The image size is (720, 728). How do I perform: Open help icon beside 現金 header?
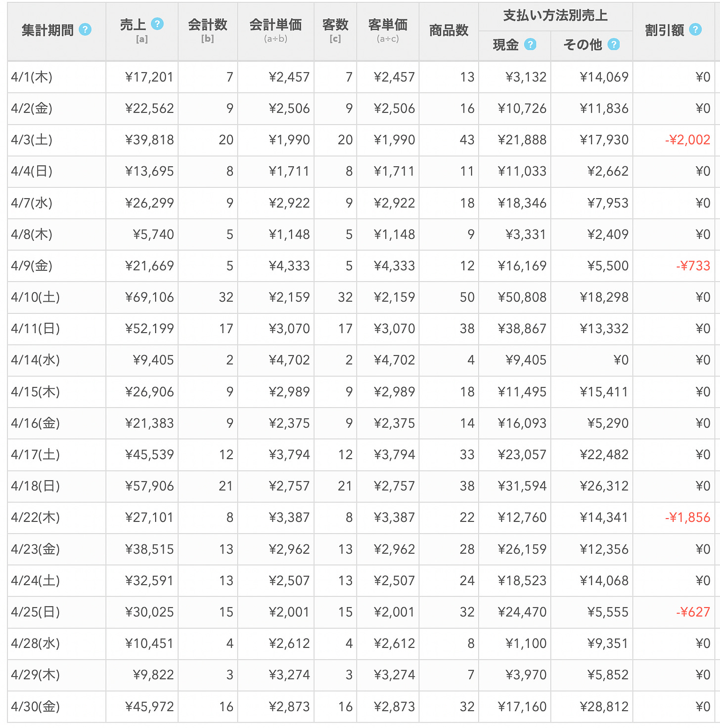tap(530, 44)
